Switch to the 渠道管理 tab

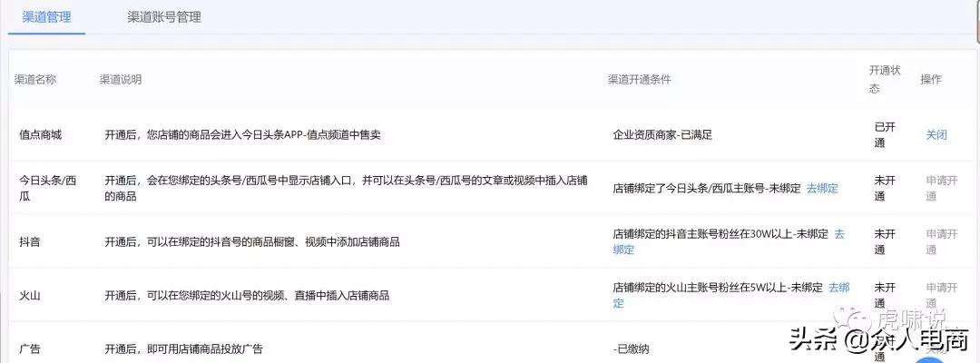[x=46, y=17]
